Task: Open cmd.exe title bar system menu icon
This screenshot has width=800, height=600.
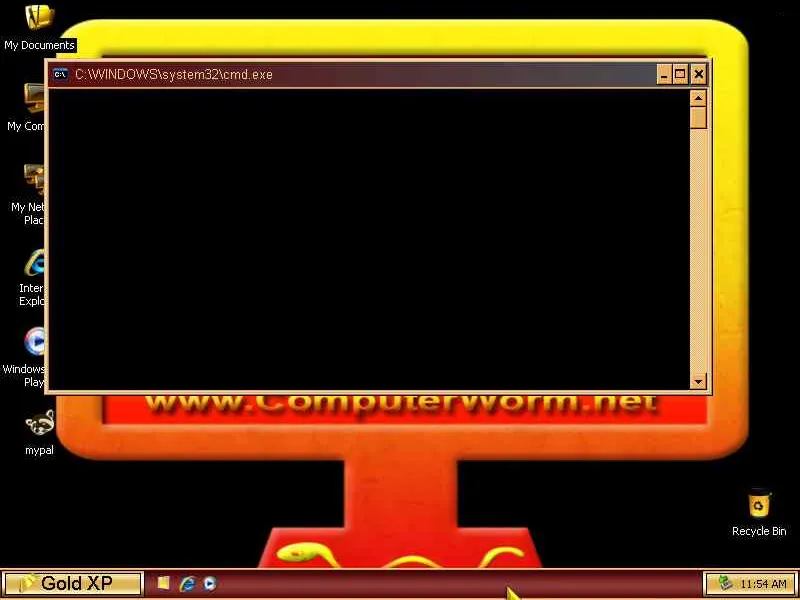Action: click(61, 74)
